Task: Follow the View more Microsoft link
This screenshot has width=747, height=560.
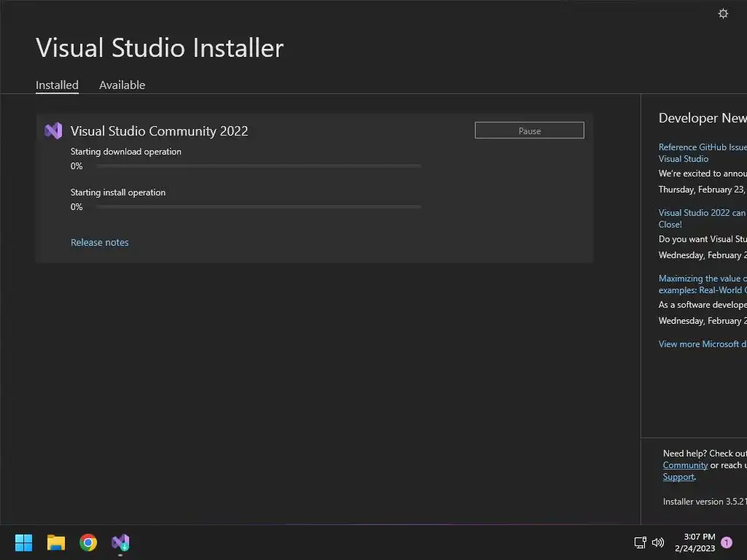Action: [x=703, y=344]
